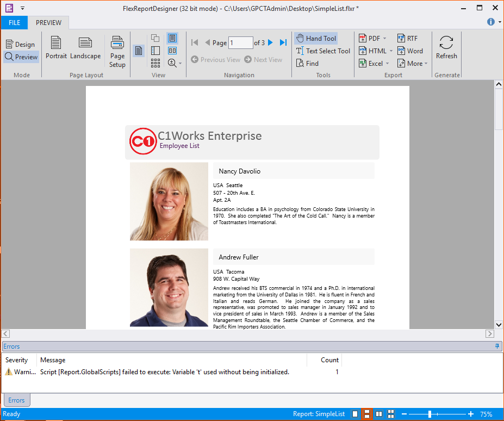Image resolution: width=504 pixels, height=421 pixels.
Task: Export the report to Excel
Action: (371, 63)
